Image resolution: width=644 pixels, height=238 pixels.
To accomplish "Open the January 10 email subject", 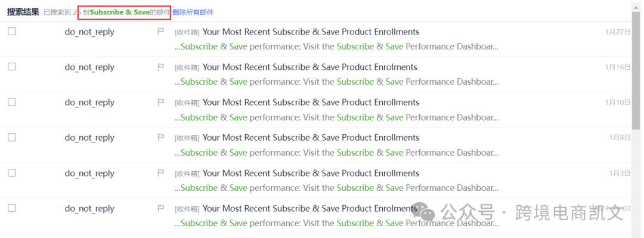I will click(x=311, y=103).
